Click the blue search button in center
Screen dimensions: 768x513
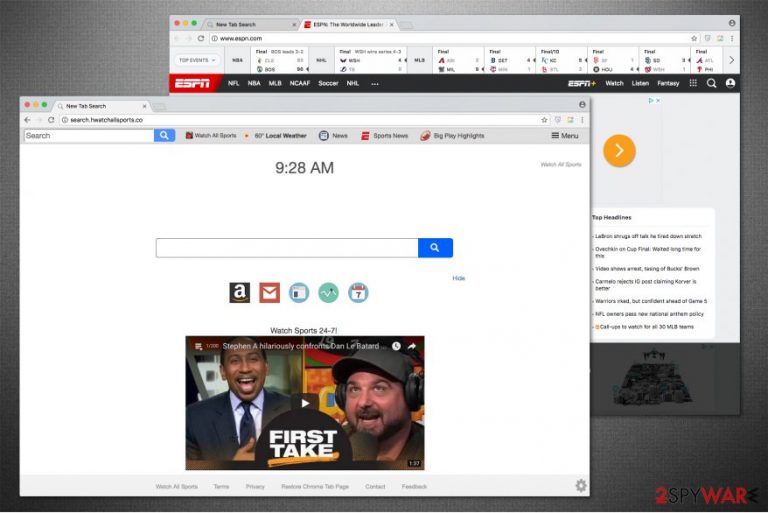(x=435, y=248)
